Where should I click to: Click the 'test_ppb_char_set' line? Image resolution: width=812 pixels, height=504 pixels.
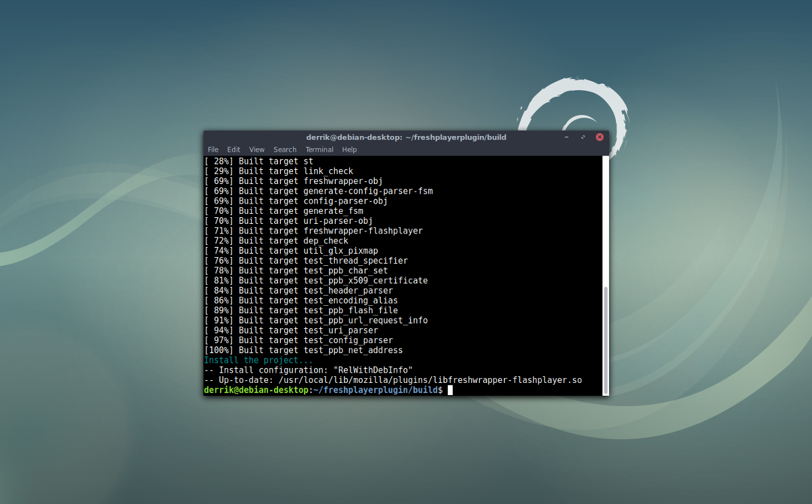coord(296,271)
